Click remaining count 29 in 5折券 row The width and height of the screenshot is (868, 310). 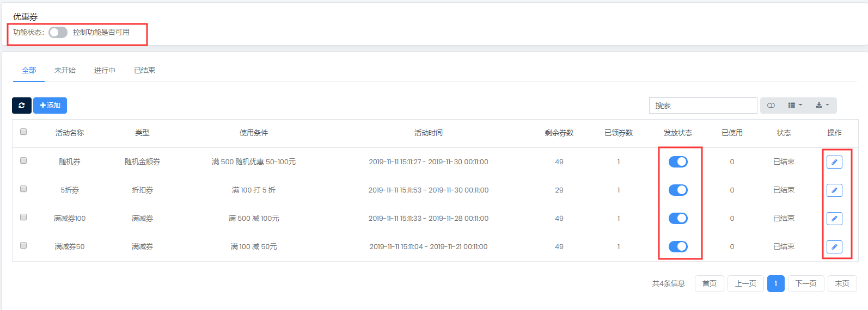[x=559, y=190]
